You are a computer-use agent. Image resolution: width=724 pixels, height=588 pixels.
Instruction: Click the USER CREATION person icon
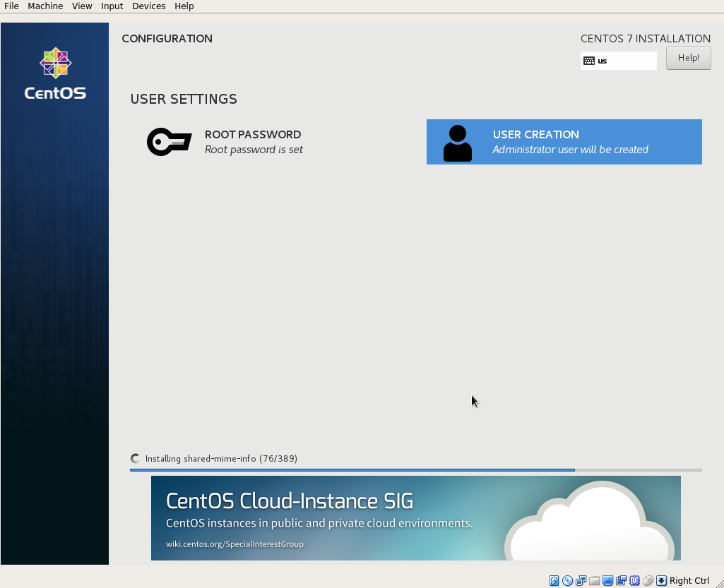pos(457,141)
